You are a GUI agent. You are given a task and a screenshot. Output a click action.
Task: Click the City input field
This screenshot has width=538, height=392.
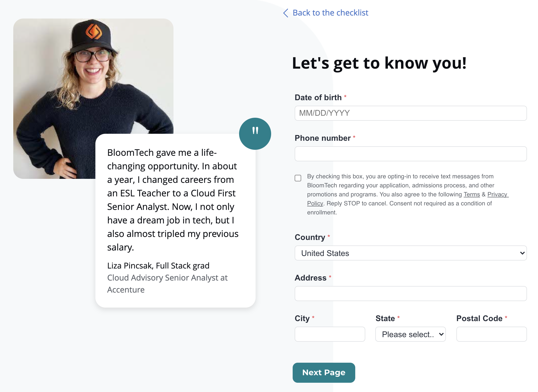point(330,334)
